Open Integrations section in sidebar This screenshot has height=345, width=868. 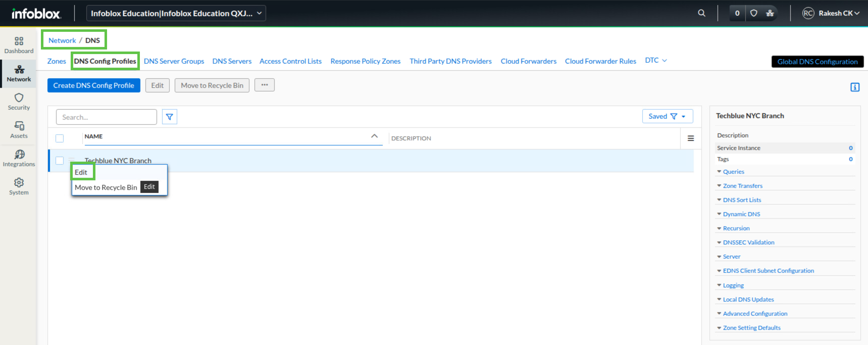(x=19, y=159)
